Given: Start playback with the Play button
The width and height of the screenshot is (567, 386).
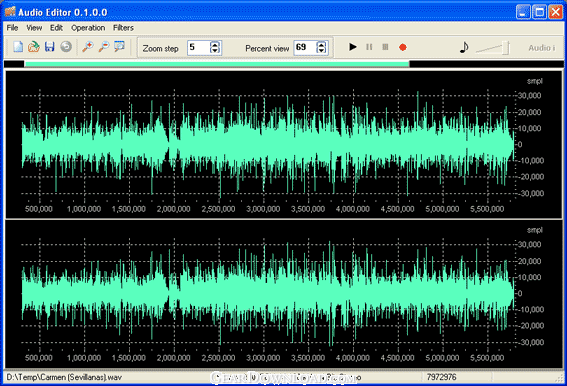Looking at the screenshot, I should pyautogui.click(x=353, y=47).
